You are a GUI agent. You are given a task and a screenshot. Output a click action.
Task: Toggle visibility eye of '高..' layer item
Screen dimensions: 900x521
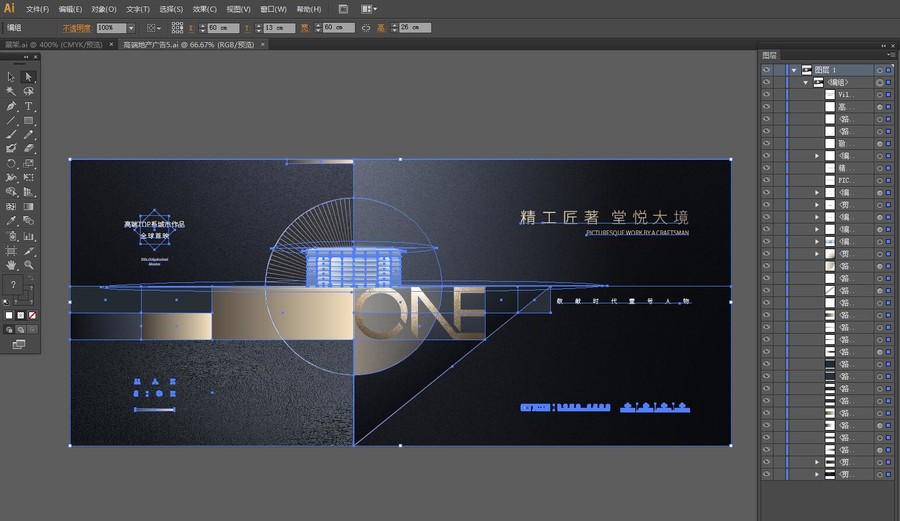[x=766, y=107]
